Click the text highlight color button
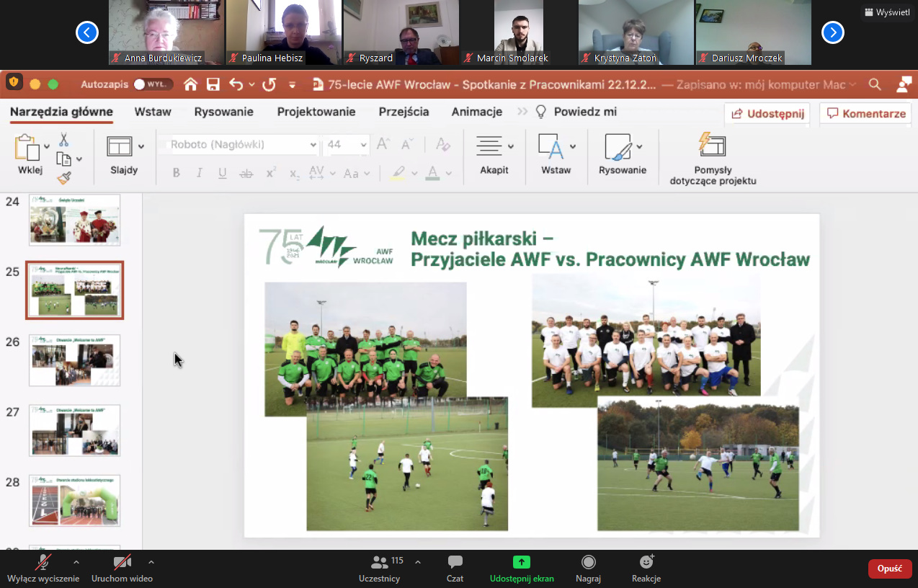Viewport: 918px width, 588px height. 398,173
